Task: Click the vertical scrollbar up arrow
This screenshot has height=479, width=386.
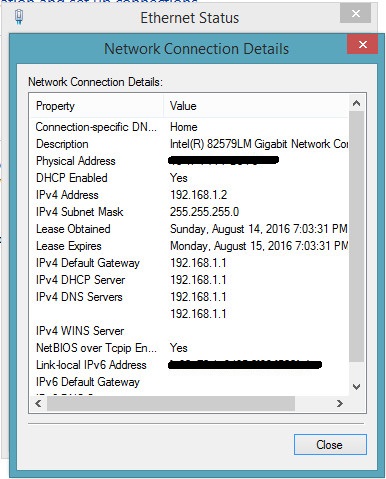Action: [356, 103]
